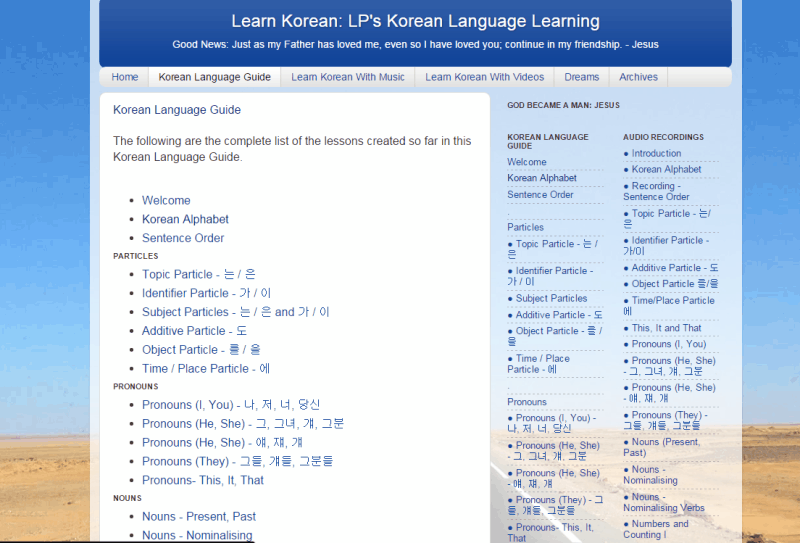The height and width of the screenshot is (543, 800).
Task: Open Pronouns (He, She) 얘, 쟤 main link
Action: [222, 443]
